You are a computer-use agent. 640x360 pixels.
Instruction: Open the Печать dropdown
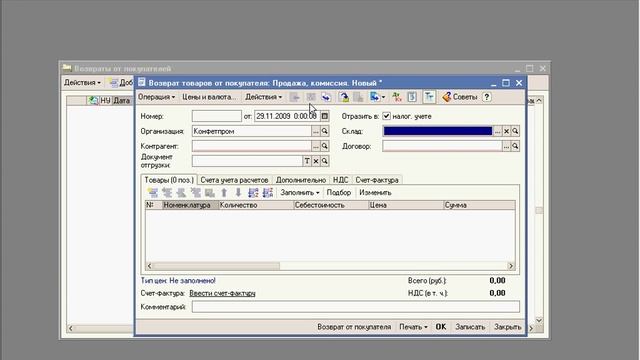413,327
